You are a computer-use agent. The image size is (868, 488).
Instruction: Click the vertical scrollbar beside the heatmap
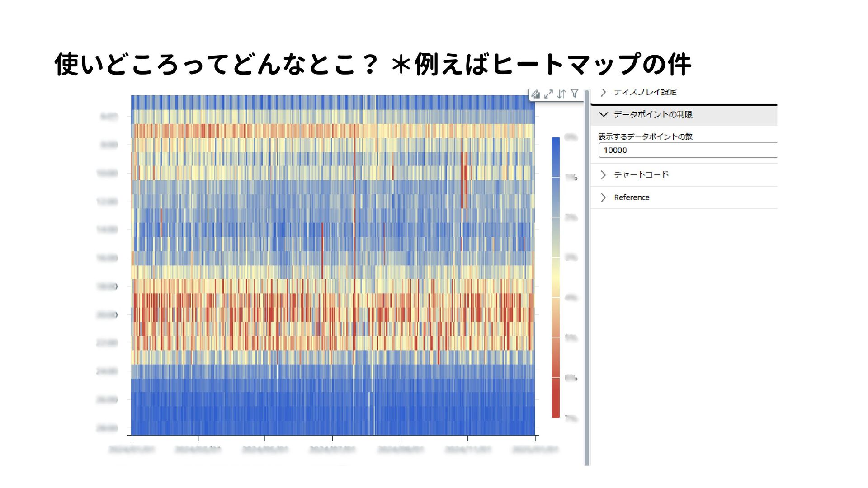[587, 277]
